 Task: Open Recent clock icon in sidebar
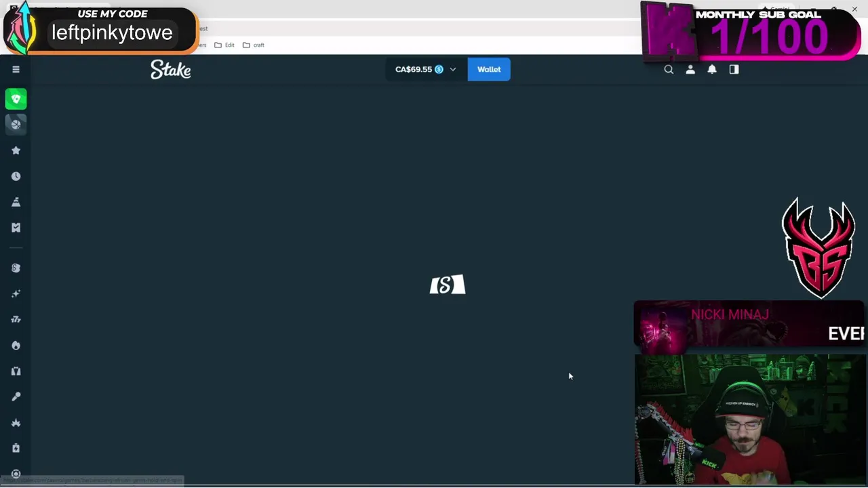[16, 176]
